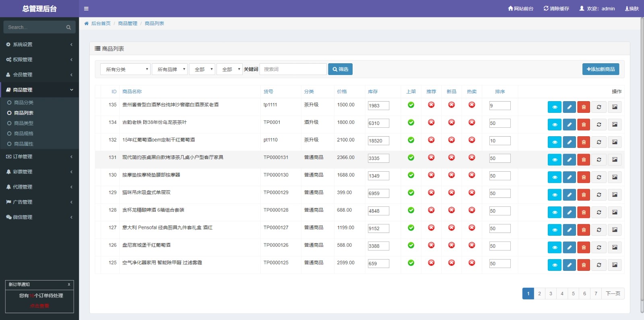Viewport: 644px width, 320px height.
Task: Click refresh icon for product 126
Action: 599,247
